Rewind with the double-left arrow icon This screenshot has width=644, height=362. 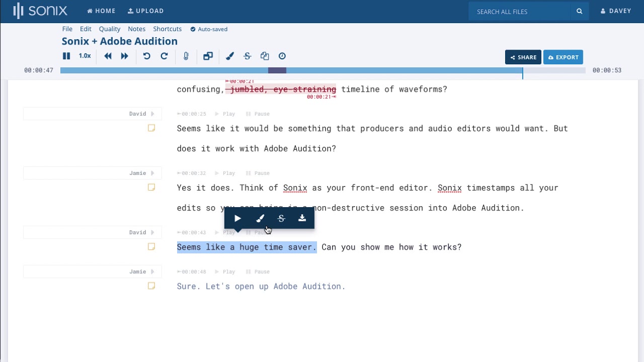(x=108, y=56)
